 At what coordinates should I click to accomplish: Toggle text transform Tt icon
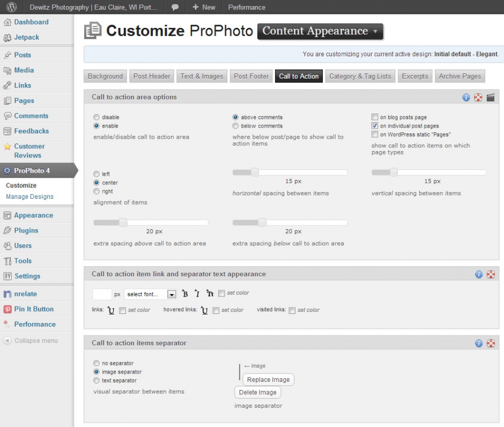(210, 294)
